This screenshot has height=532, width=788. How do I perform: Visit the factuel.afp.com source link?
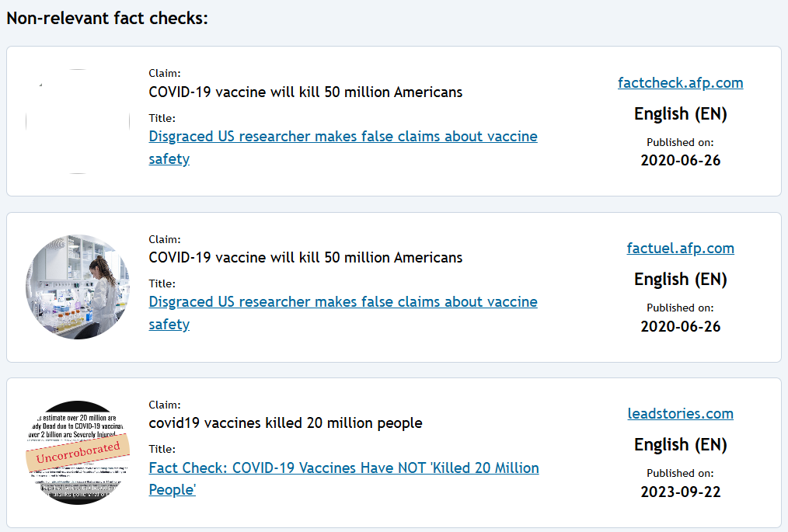click(x=680, y=249)
